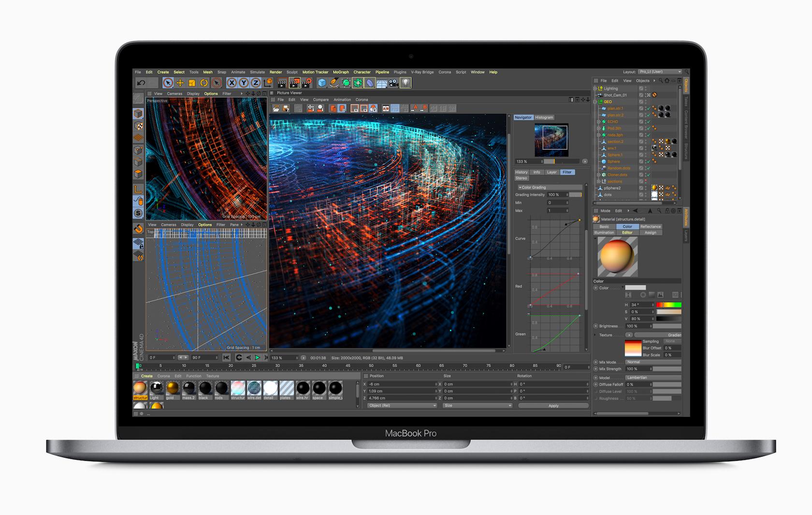
Task: Click the Axis L-shaped icon in left palette
Action: click(138, 189)
